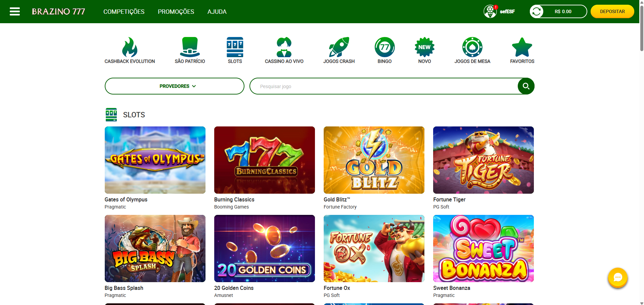
Task: Select the Cashback Evolution flame icon
Action: coord(130,47)
